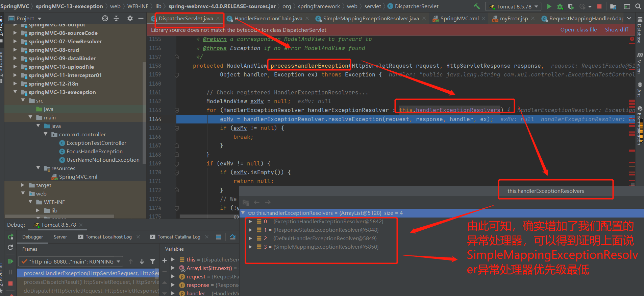Image resolution: width=644 pixels, height=296 pixels.
Task: Open the http-nio-8080 thread dropdown
Action: 71,261
